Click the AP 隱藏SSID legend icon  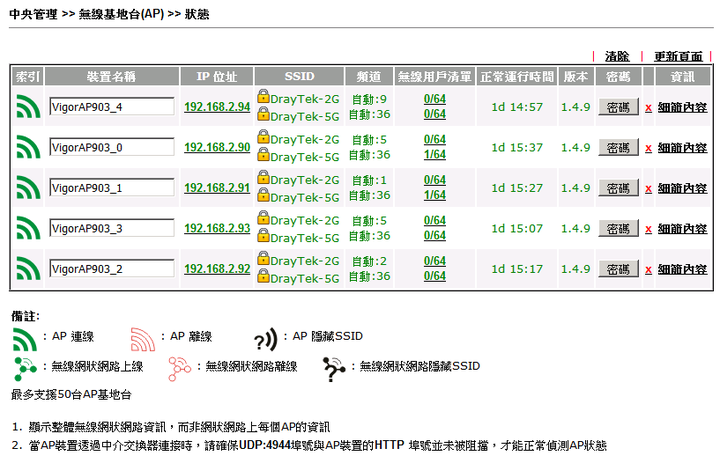click(266, 340)
